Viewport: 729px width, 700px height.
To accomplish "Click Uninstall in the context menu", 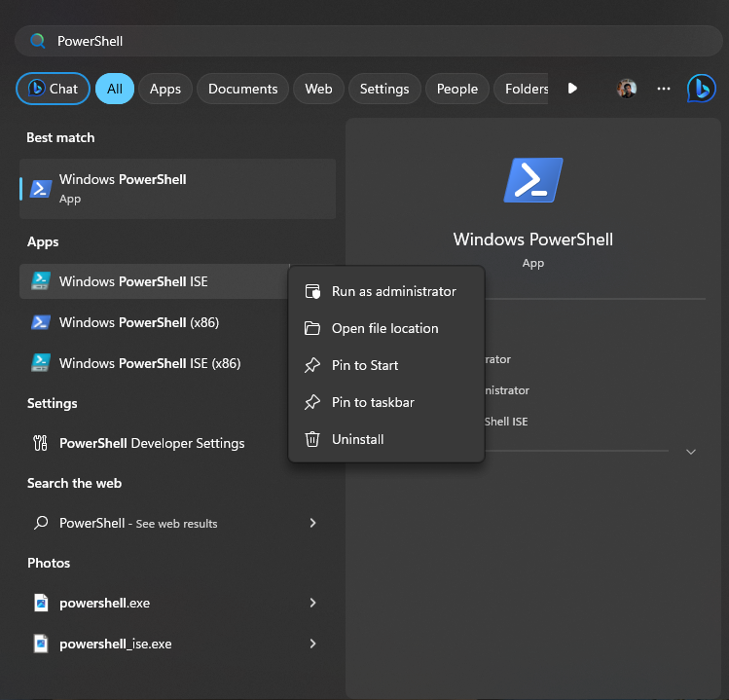I will click(x=357, y=439).
